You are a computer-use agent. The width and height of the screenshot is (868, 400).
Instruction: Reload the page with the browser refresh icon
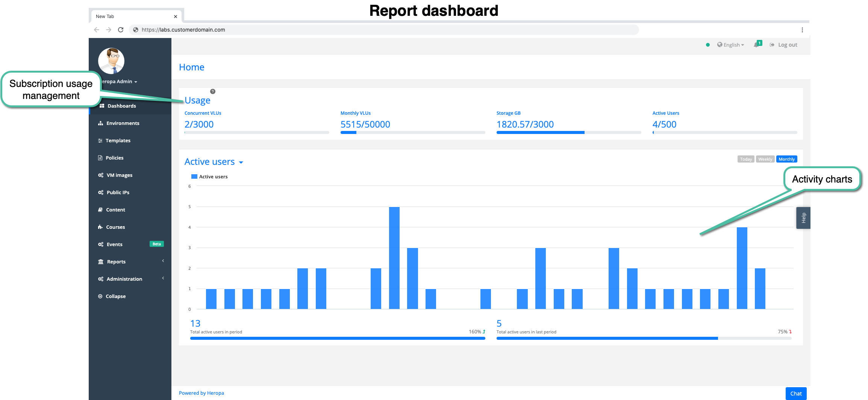(x=121, y=30)
